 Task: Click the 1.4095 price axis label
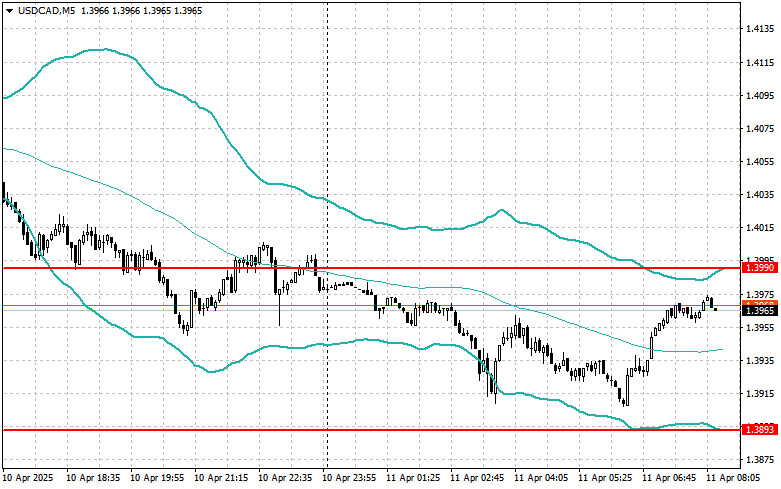point(760,95)
